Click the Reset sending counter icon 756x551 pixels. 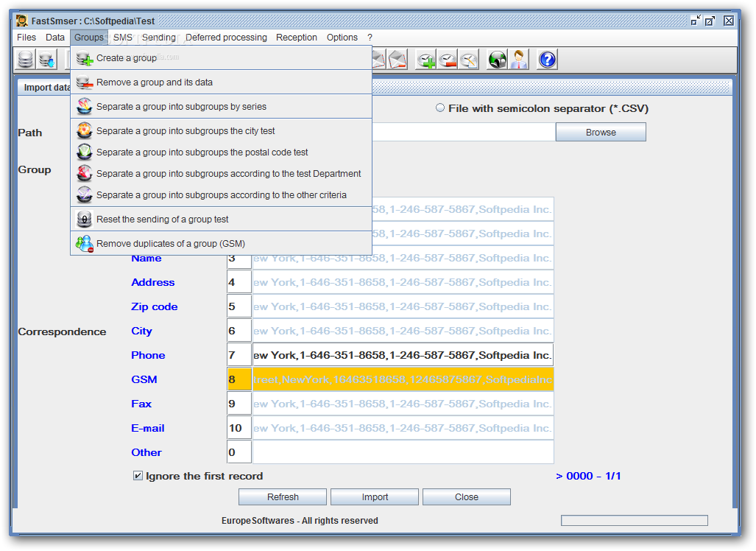click(85, 220)
